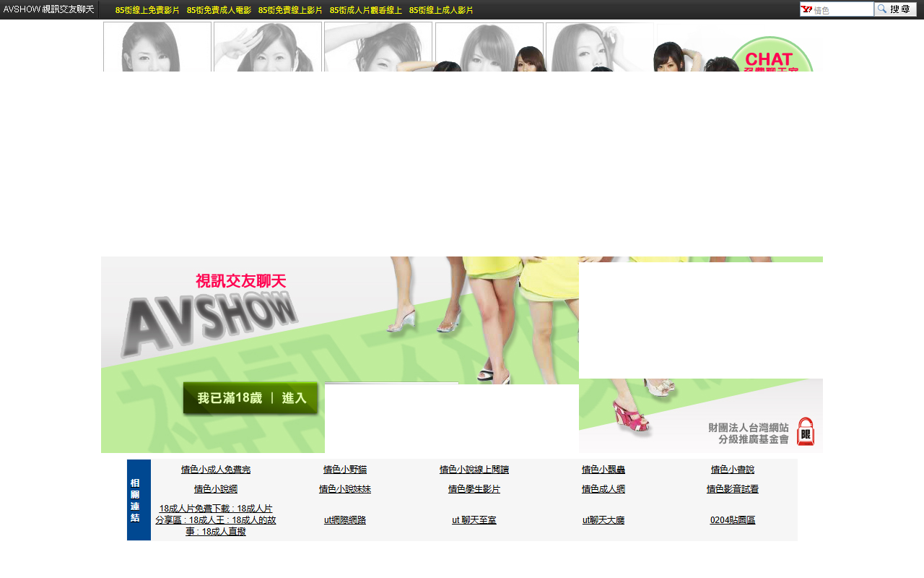
Task: Open the ut 聊天至室 related link
Action: [474, 520]
